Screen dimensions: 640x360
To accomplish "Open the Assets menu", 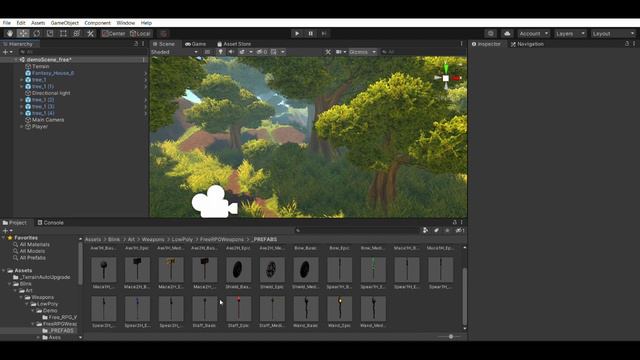I will [x=38, y=23].
